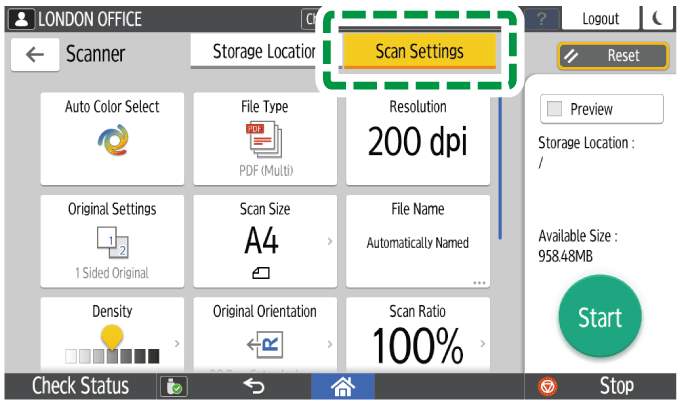Open the File Name Automatically Named field
Viewport: 679px width, 404px height.
coord(417,240)
